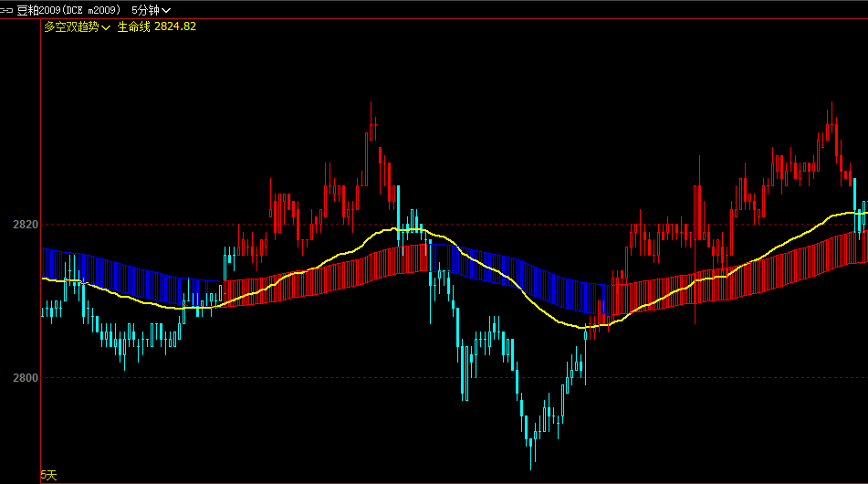Screen dimensions: 868x484
Task: Click the 2820 price axis label
Action: [x=26, y=225]
